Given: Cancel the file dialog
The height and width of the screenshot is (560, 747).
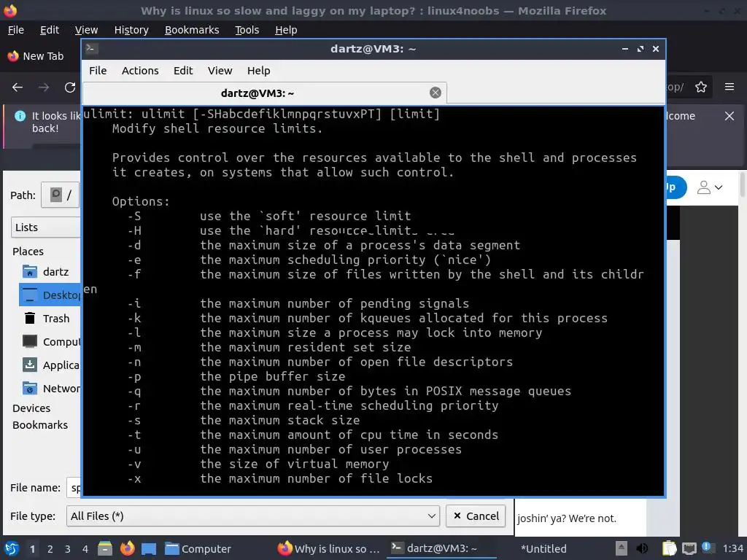Looking at the screenshot, I should 476,516.
